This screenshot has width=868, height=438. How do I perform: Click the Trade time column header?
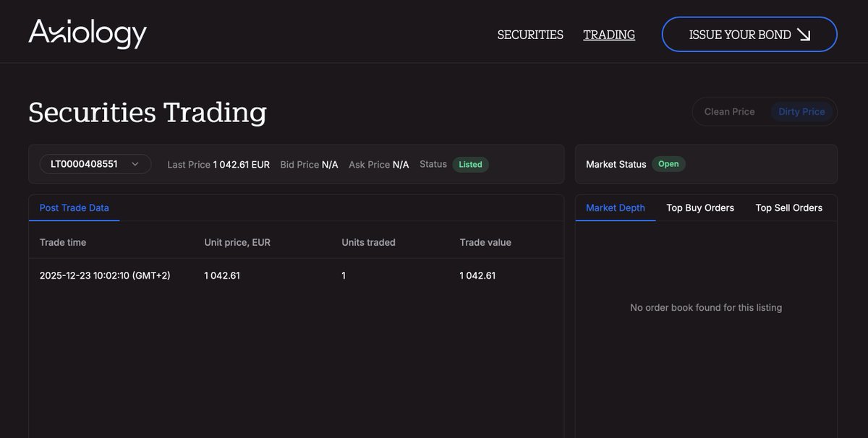tap(63, 242)
